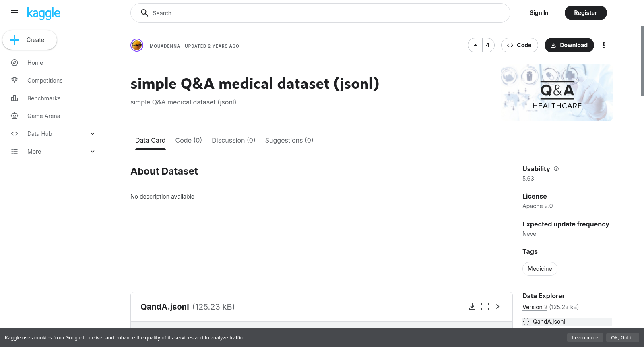Click the Kaggle logo
The image size is (644, 347).
tap(43, 13)
